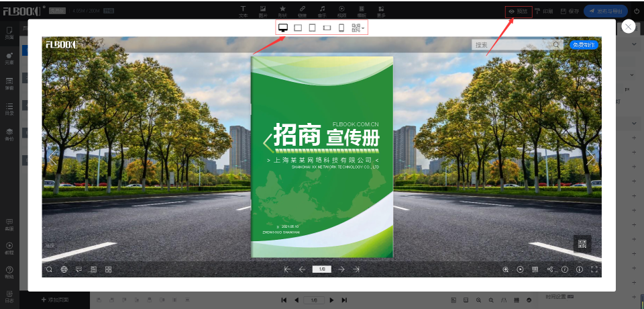Click the zoom-in magnifier in viewer toolbar

tap(506, 269)
